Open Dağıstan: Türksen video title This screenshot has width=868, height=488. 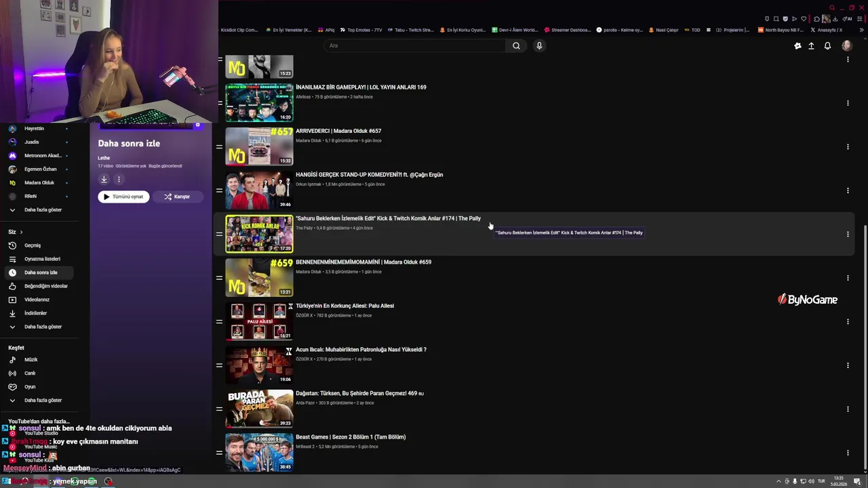pos(359,393)
